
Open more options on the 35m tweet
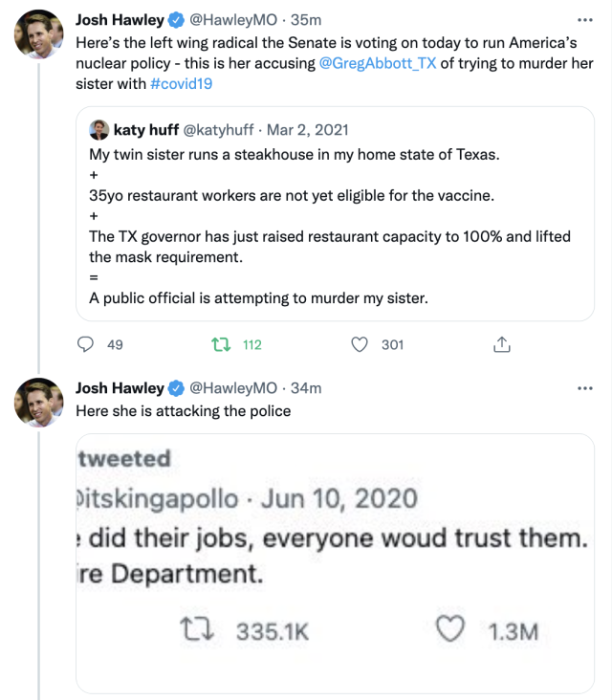(586, 19)
